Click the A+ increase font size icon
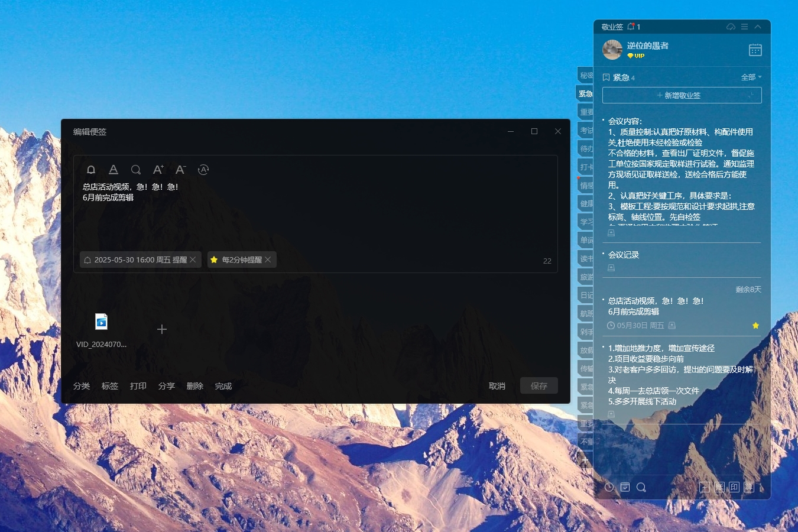Viewport: 798px width, 532px height. [158, 170]
